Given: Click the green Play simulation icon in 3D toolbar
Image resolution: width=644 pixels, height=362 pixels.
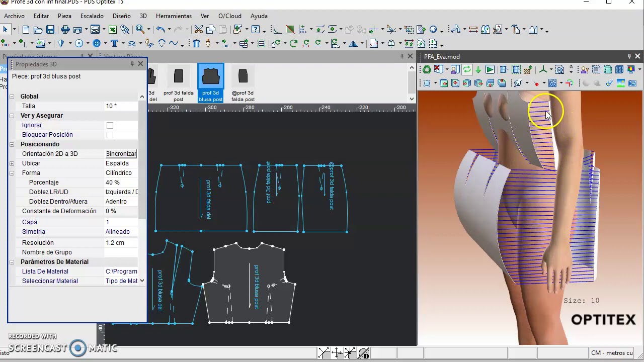Looking at the screenshot, I should pos(490,70).
